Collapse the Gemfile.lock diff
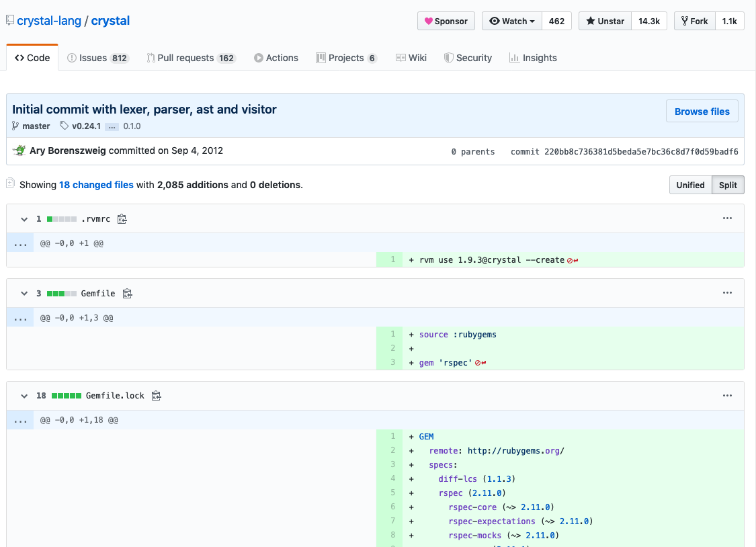The height and width of the screenshot is (547, 756). click(24, 396)
